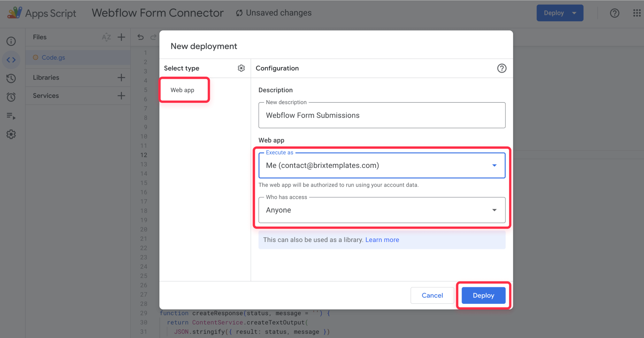Open Project History clock icon in sidebar

pos(11,78)
